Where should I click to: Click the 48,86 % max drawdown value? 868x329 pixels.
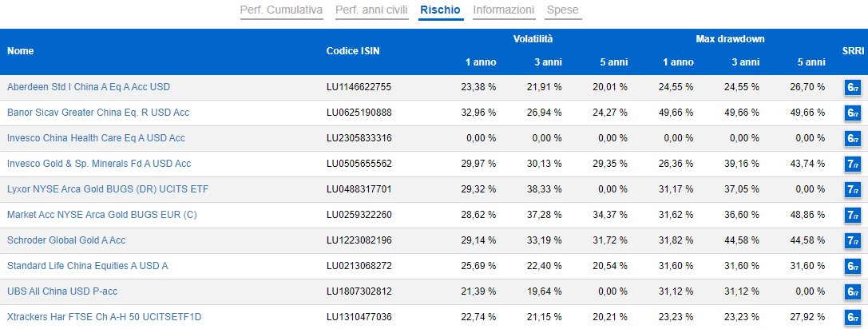click(x=807, y=215)
